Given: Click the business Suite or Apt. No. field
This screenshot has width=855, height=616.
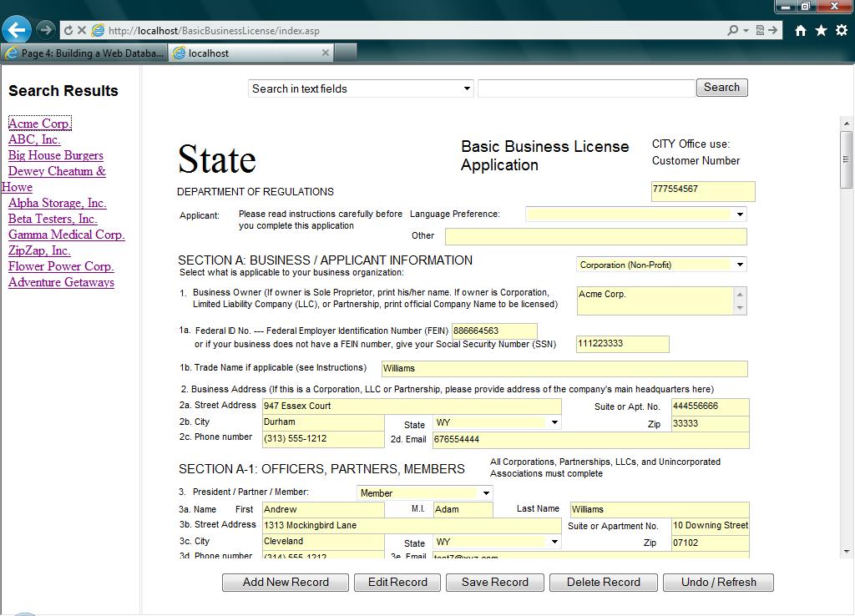Looking at the screenshot, I should pos(711,406).
